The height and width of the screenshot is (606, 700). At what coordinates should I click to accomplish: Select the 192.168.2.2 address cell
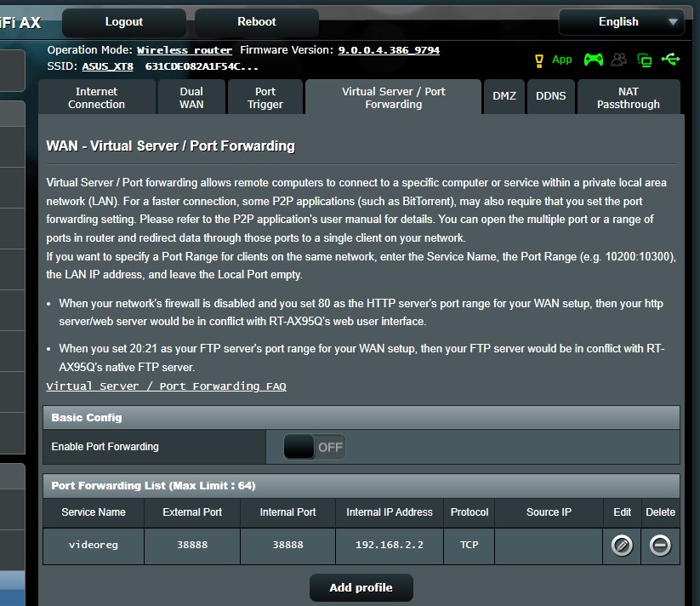click(390, 546)
